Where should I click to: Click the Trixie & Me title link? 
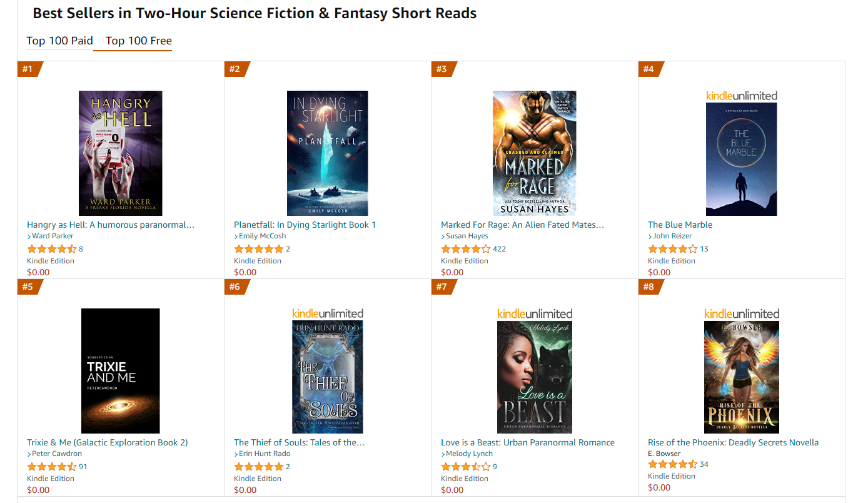[x=107, y=442]
